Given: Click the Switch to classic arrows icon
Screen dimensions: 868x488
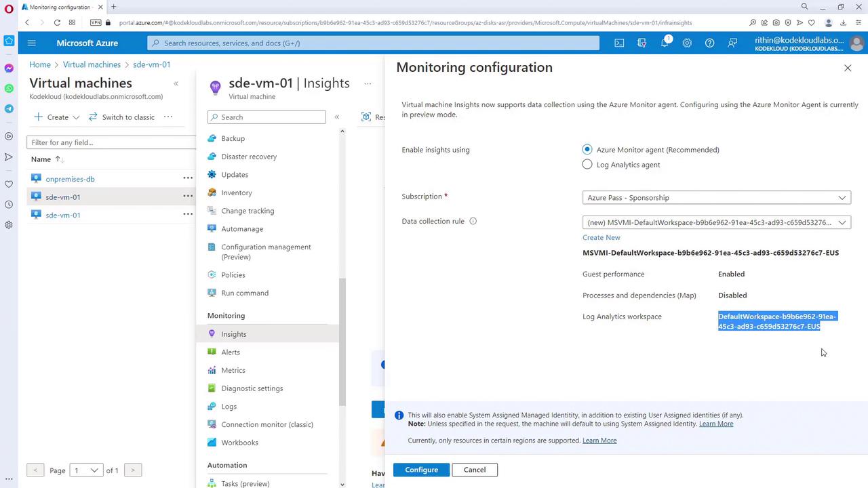Looking at the screenshot, I should [x=93, y=117].
